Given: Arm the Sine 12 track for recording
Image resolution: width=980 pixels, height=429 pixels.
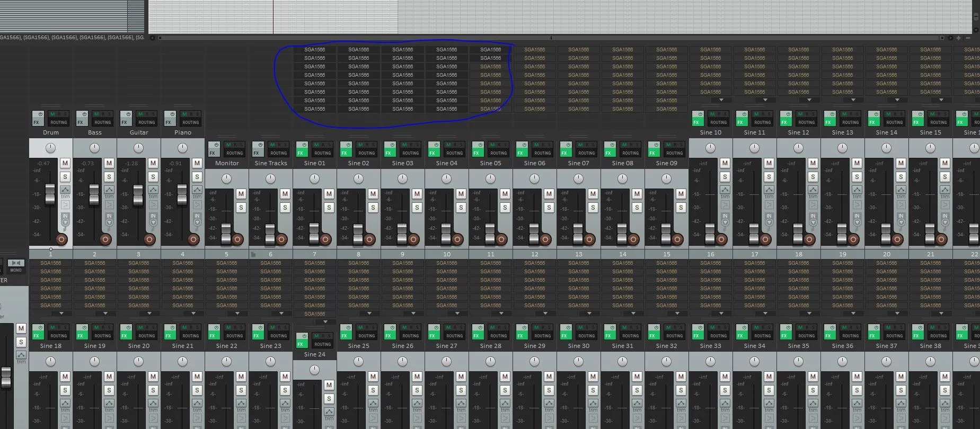Looking at the screenshot, I should pyautogui.click(x=810, y=239).
